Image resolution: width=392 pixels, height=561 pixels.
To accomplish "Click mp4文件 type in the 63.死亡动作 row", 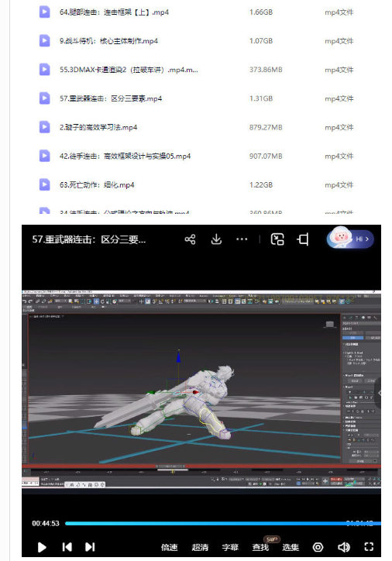I will pyautogui.click(x=339, y=185).
